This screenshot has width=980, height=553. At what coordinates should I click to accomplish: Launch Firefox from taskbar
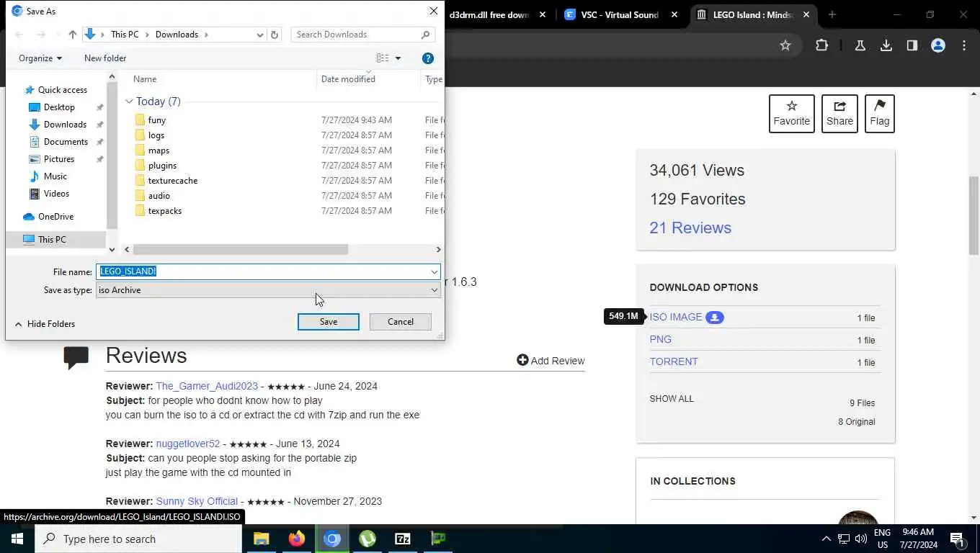click(x=296, y=539)
